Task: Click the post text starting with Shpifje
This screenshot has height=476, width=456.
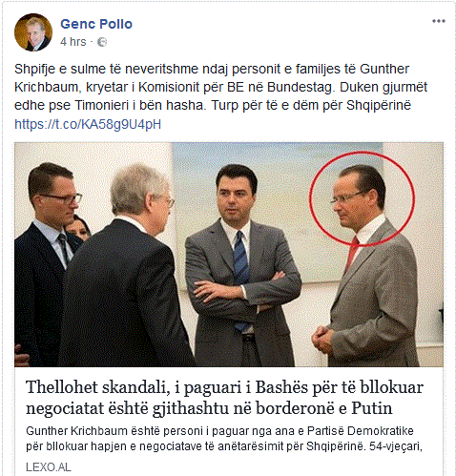Action: click(x=220, y=87)
